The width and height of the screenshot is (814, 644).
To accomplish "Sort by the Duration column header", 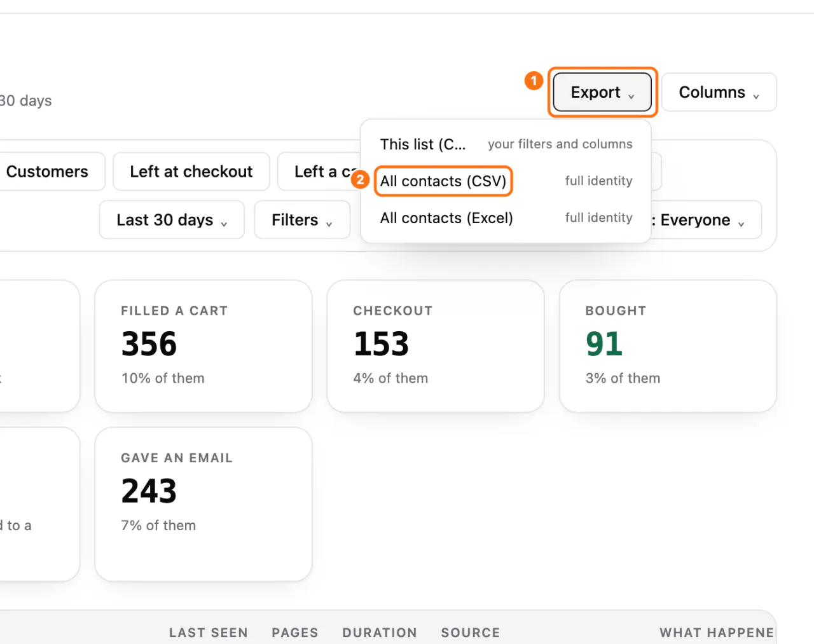I will pos(380,633).
